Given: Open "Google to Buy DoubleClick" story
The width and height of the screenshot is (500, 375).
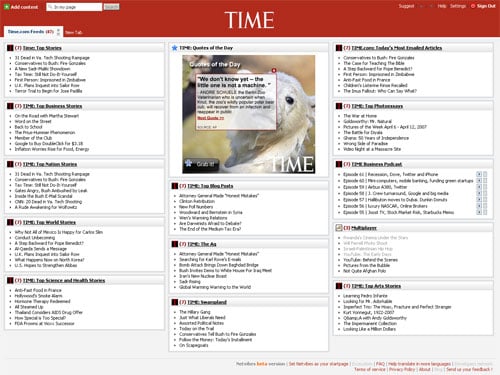Looking at the screenshot, I should point(49,144).
